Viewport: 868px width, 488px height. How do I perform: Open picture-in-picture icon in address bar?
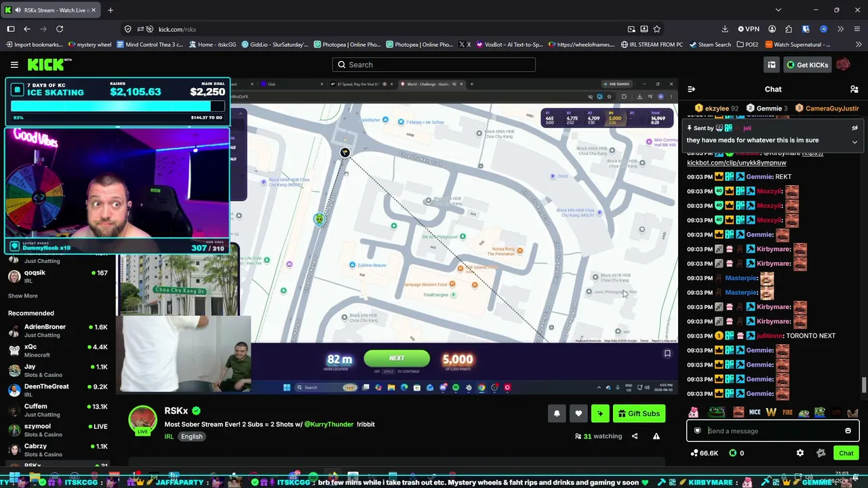pos(631,29)
